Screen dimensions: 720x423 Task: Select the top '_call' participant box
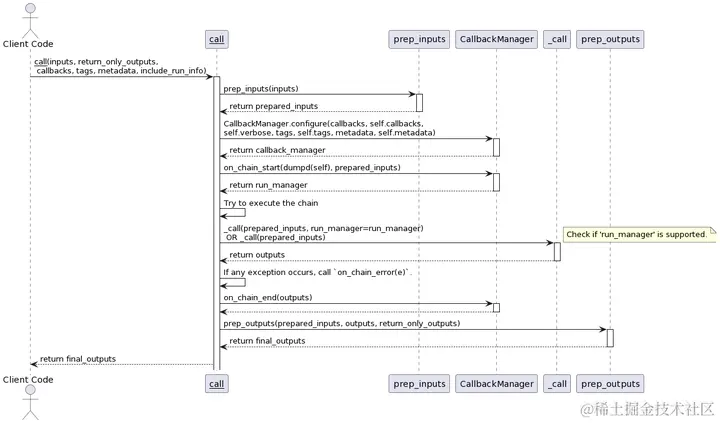coord(557,39)
